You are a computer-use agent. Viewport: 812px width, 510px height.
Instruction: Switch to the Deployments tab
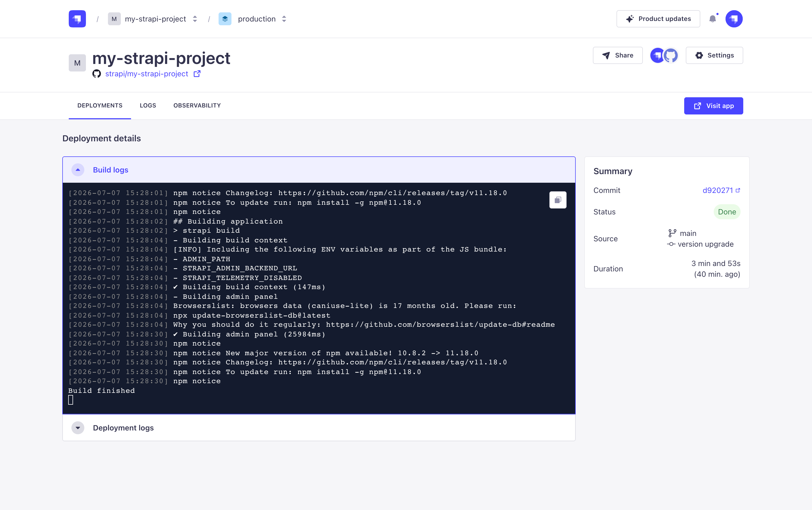(100, 106)
